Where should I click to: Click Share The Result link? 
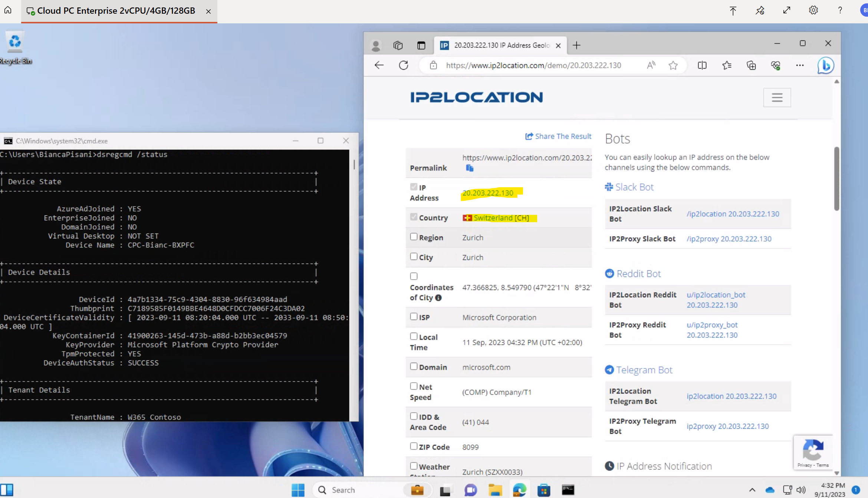pos(558,136)
